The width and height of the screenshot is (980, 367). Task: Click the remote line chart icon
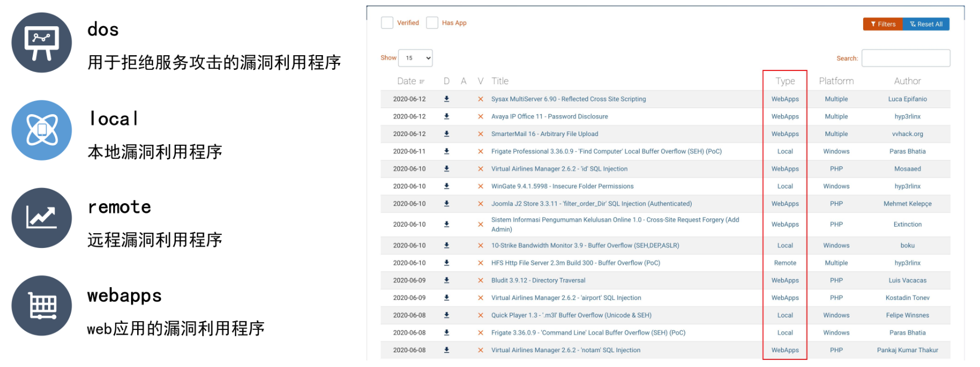(42, 218)
